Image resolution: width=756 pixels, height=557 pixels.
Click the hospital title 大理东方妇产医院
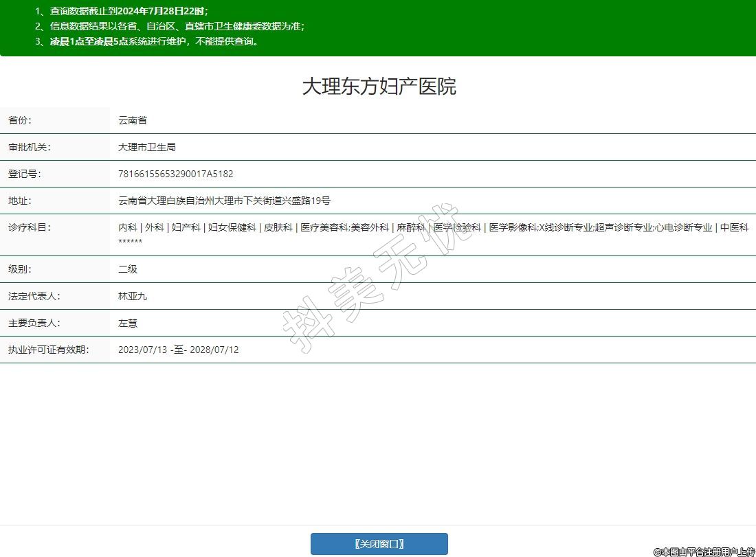379,87
